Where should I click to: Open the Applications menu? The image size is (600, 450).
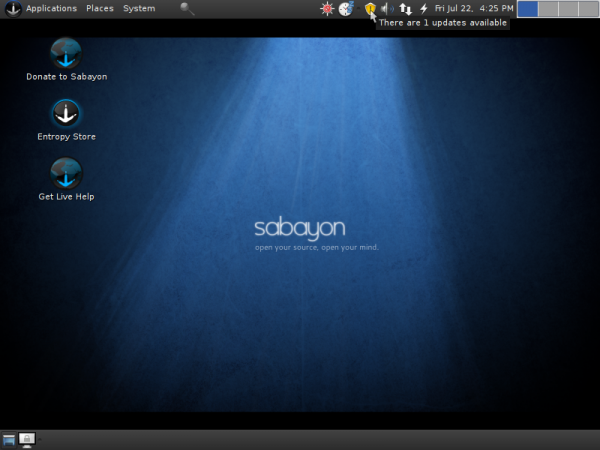click(x=51, y=8)
